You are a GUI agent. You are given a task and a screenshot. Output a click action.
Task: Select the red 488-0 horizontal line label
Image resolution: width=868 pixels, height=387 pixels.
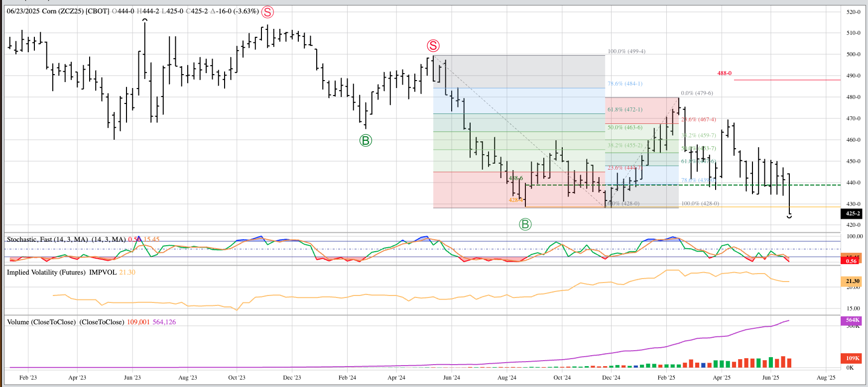(x=724, y=73)
